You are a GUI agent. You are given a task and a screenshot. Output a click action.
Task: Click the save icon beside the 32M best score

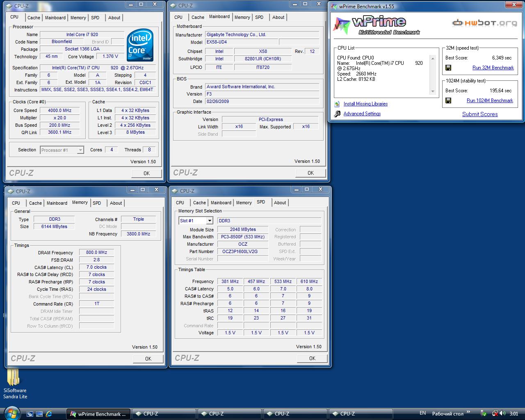pyautogui.click(x=448, y=68)
